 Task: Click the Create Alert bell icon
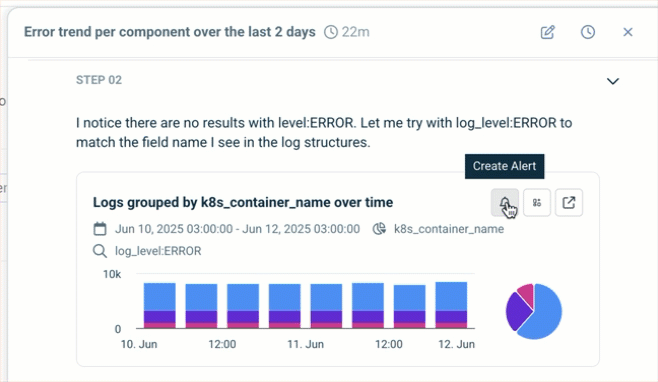(505, 203)
